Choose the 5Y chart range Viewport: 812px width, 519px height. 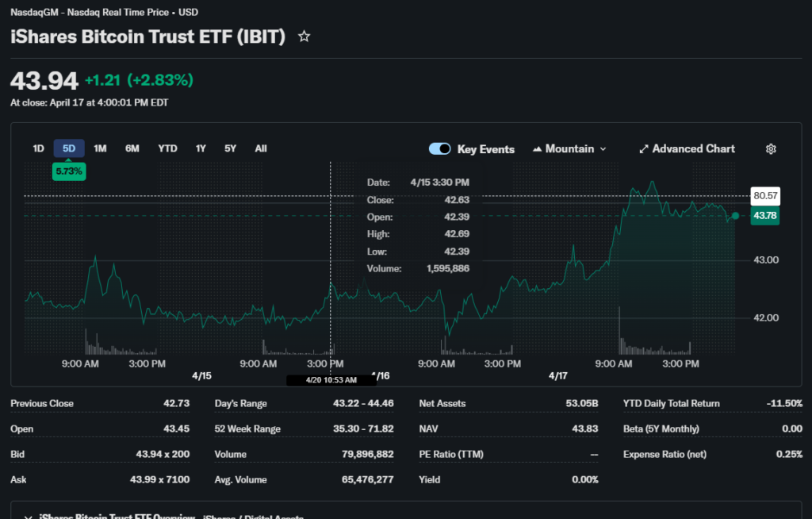tap(230, 148)
